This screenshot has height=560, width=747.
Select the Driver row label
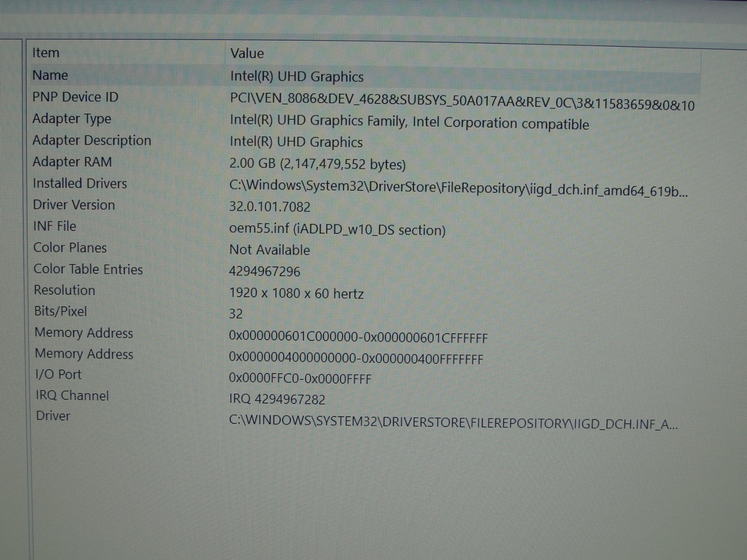53,416
